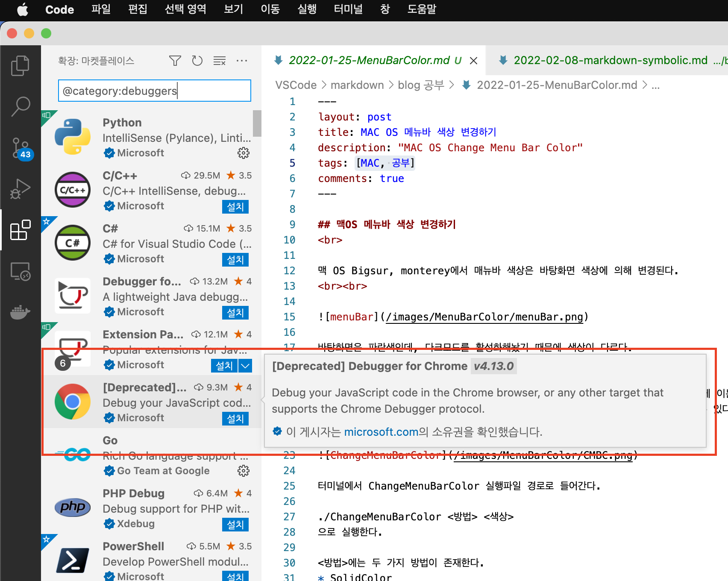
Task: Select VSCode breadcrumb segment
Action: coord(296,85)
